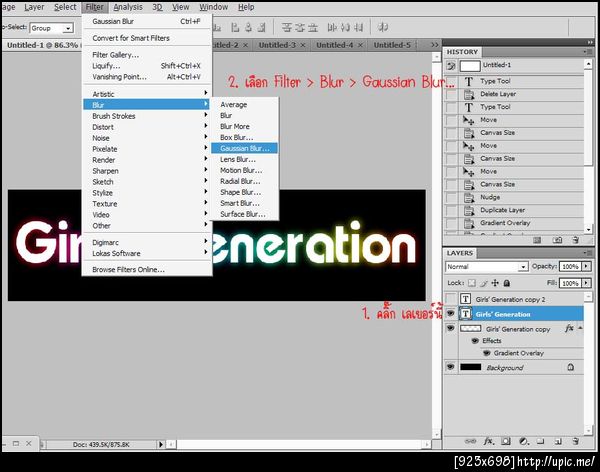This screenshot has width=600, height=472.
Task: Select Nudge state in History panel
Action: pos(490,197)
